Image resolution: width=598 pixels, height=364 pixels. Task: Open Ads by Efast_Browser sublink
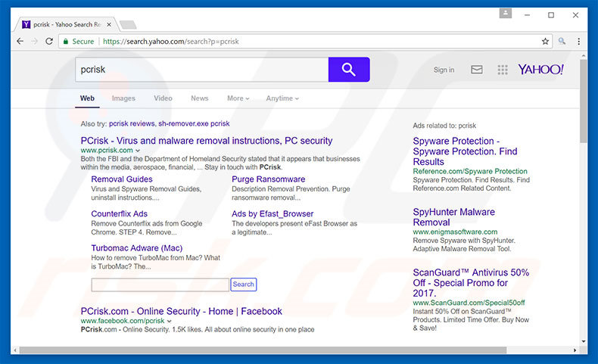point(273,214)
